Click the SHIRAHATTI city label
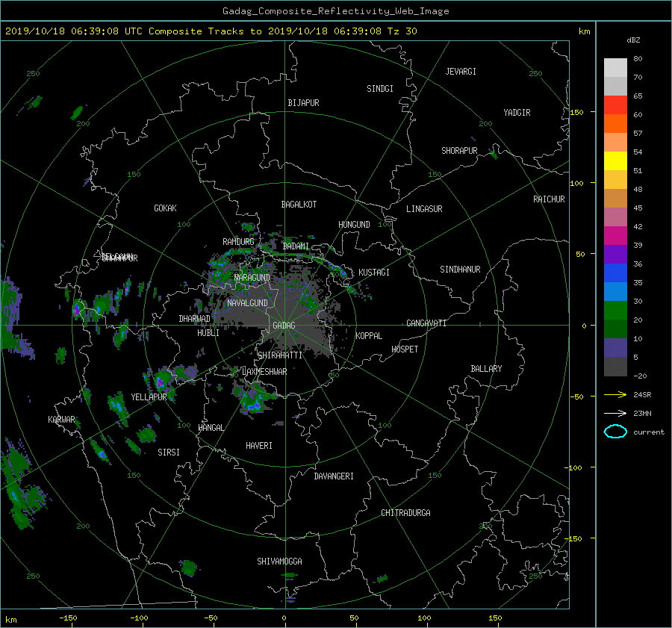Image resolution: width=672 pixels, height=628 pixels. tap(280, 355)
